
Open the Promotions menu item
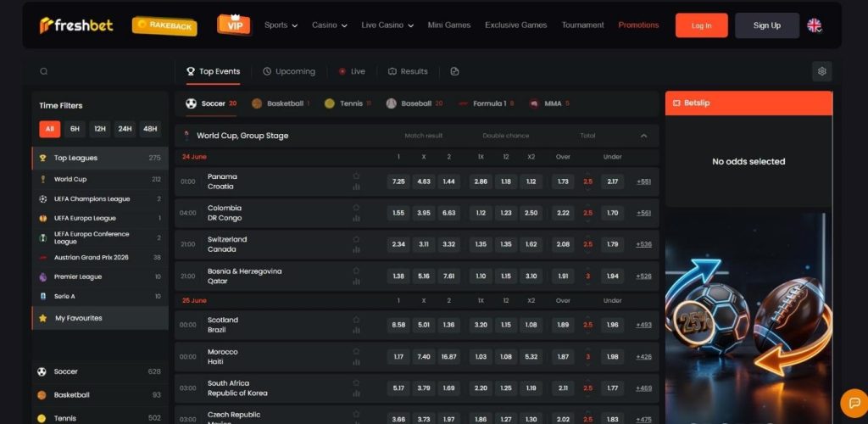(x=638, y=25)
